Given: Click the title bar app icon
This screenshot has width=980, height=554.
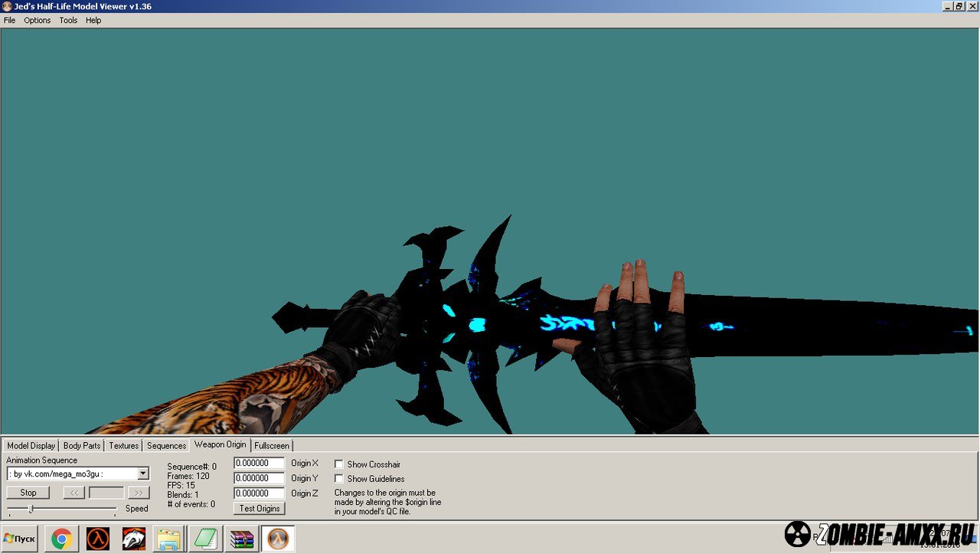Looking at the screenshot, I should (6, 6).
